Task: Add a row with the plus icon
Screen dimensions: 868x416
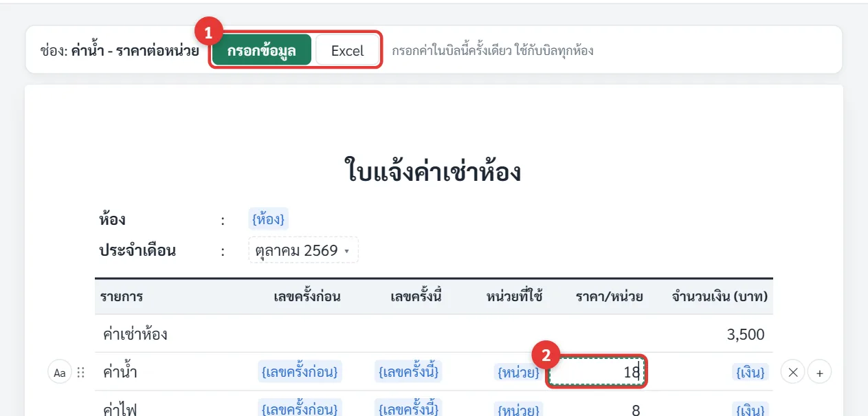Action: point(819,373)
